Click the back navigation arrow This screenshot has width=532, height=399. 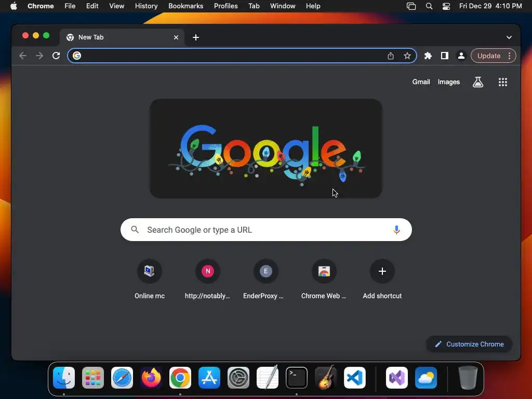[x=23, y=56]
